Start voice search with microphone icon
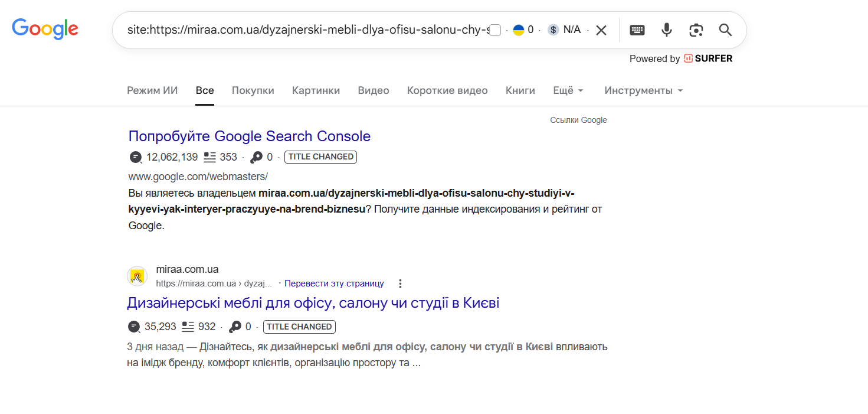 coord(666,30)
